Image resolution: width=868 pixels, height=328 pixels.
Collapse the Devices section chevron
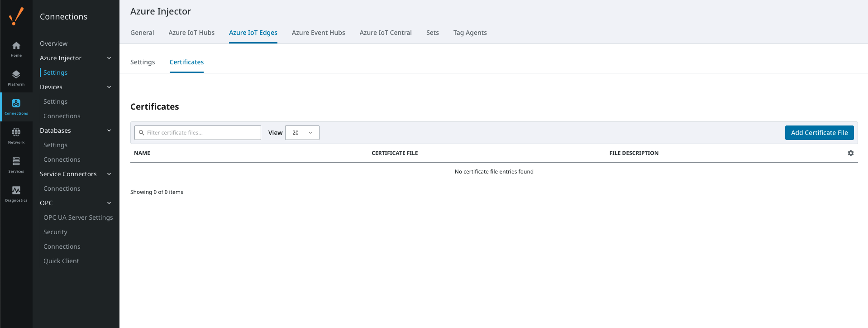[x=109, y=87]
